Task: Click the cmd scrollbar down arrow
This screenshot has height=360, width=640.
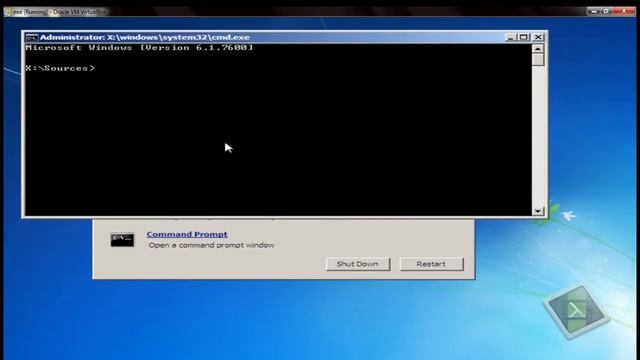Action: [x=538, y=211]
